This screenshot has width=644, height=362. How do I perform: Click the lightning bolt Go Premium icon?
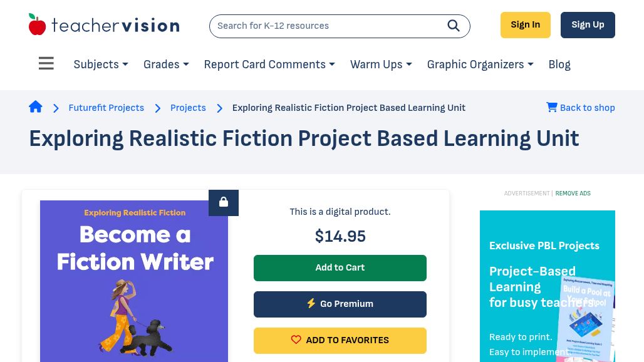click(x=311, y=304)
